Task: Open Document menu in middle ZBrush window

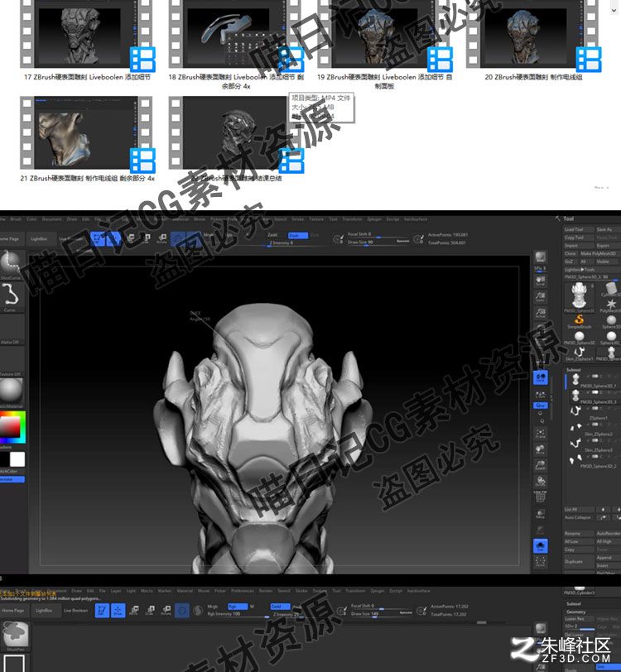Action: 52,219
